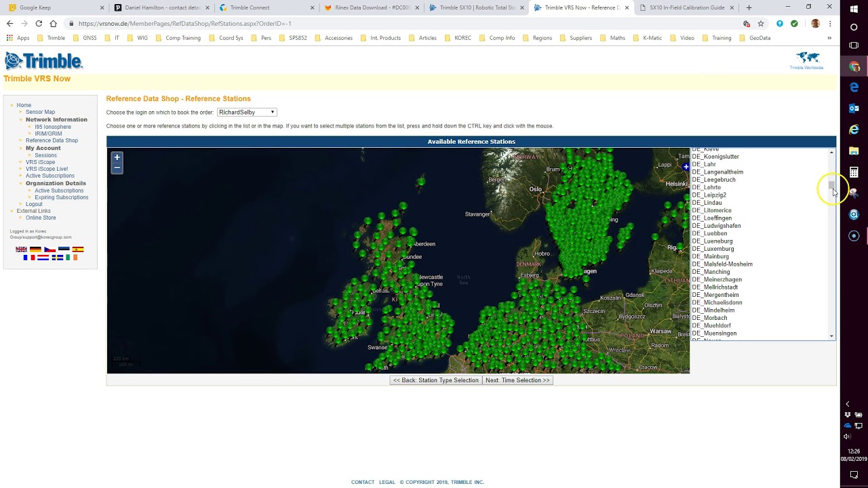This screenshot has height=488, width=868.
Task: Switch language to English via UK flag
Action: point(21,249)
